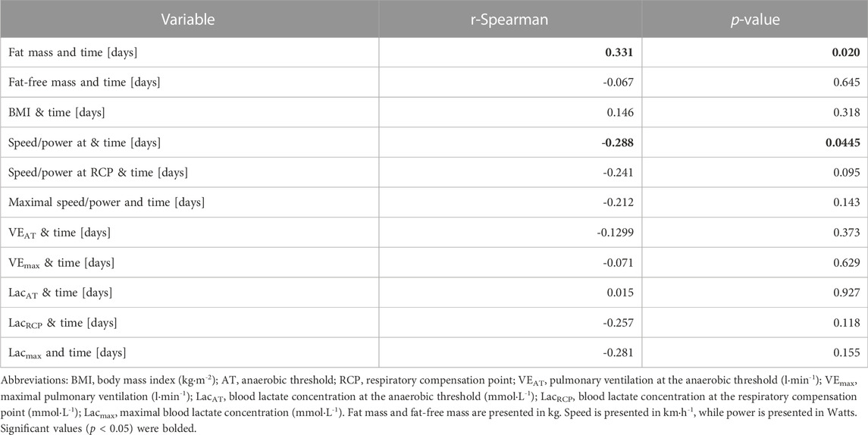Select the 0.927 p-value cell
The width and height of the screenshot is (868, 435).
pos(846,293)
